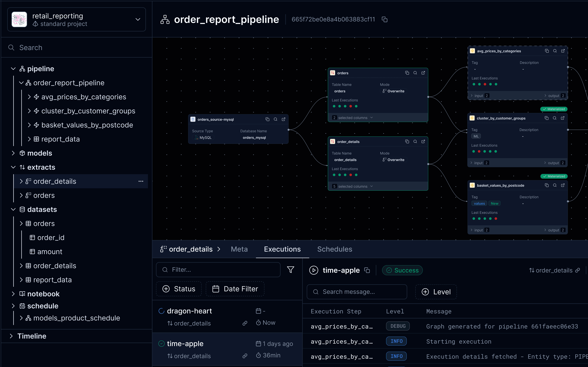Open link icon for dragon-heart execution
Image resolution: width=588 pixels, height=367 pixels.
(x=245, y=323)
